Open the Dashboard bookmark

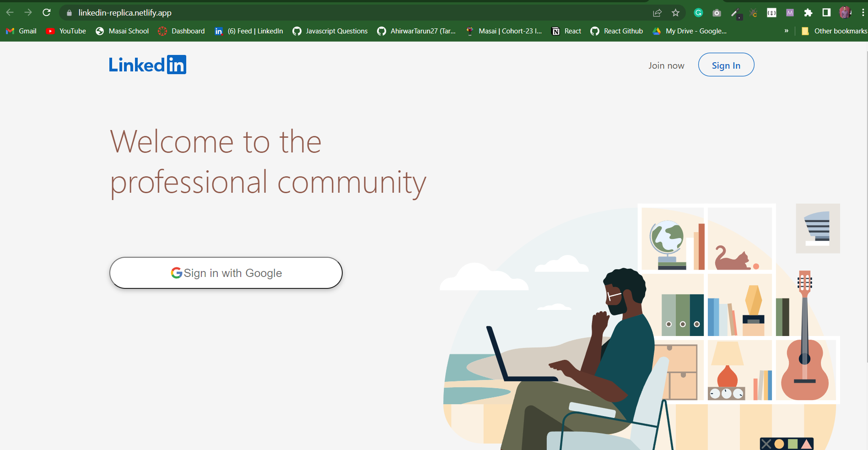point(182,31)
